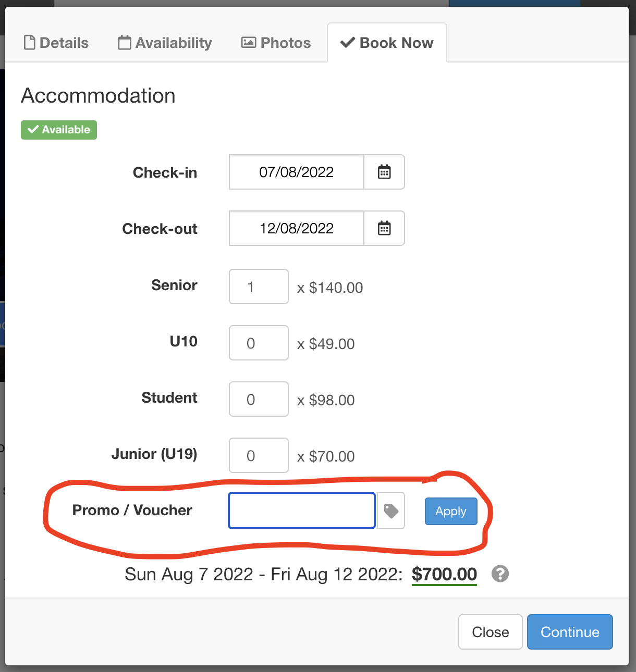Click the Senior quantity field
636x672 pixels.
tap(259, 287)
